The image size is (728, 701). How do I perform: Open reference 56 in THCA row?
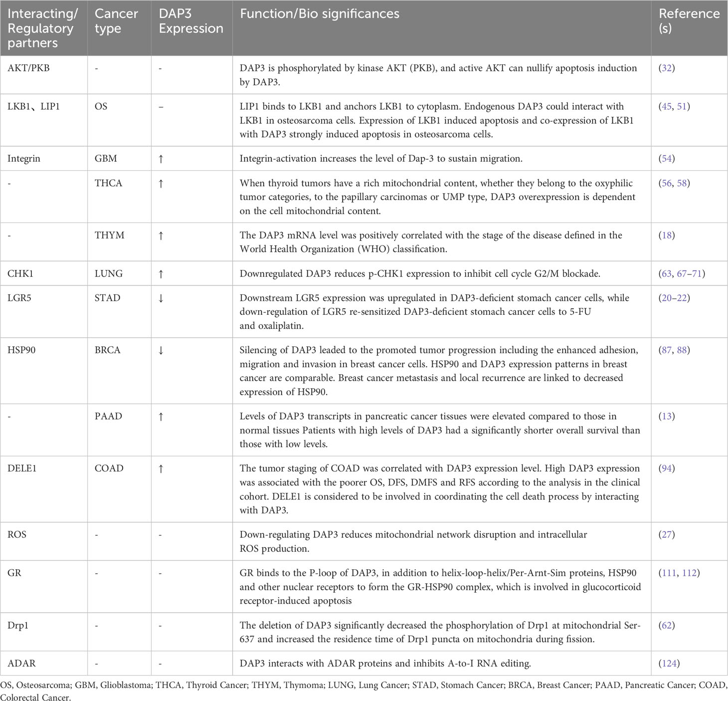pos(667,183)
